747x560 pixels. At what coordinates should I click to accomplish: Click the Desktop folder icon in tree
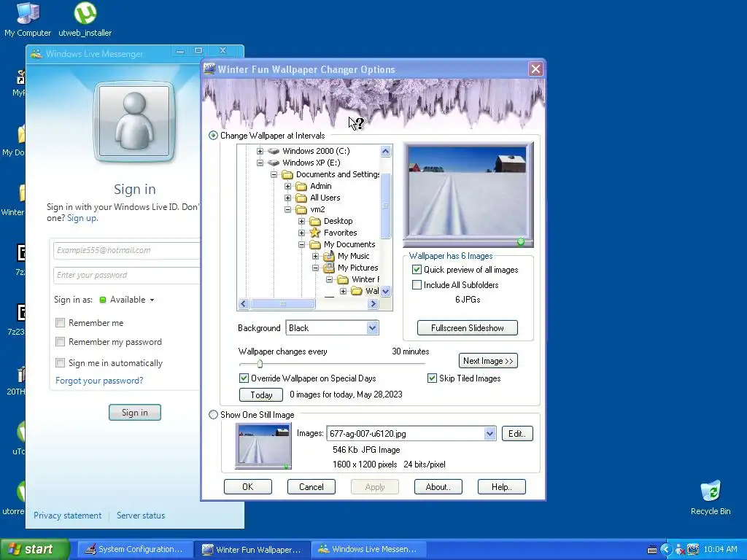point(315,221)
